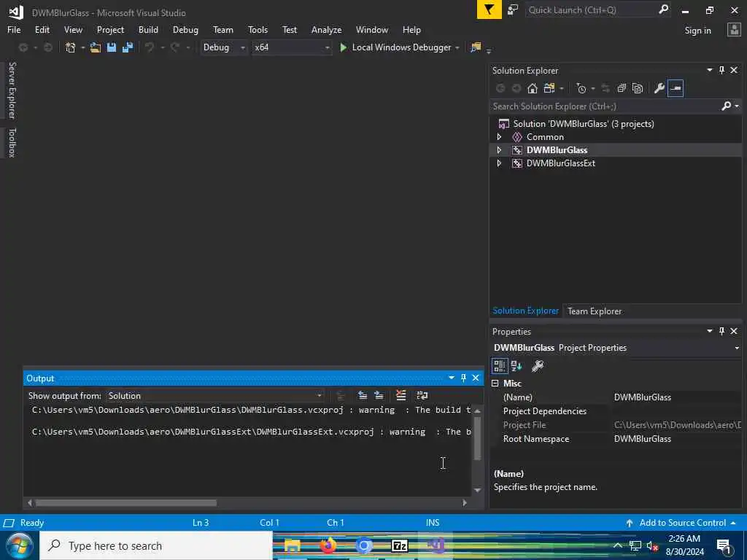Open the Toolbox side tab

point(12,142)
